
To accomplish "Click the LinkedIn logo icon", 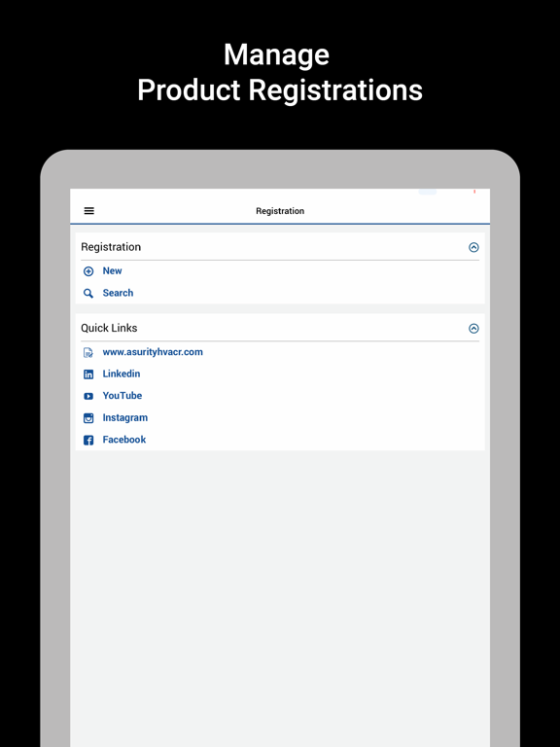I will (x=88, y=374).
